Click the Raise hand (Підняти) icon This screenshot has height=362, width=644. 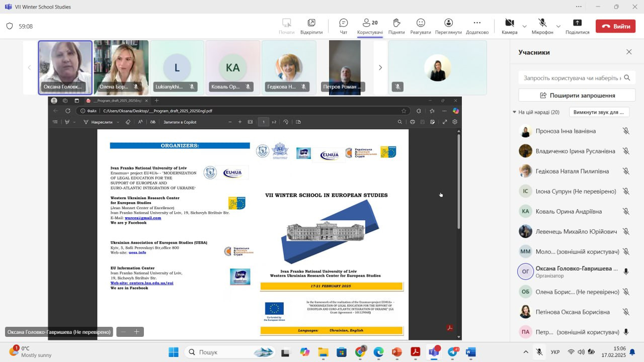click(396, 26)
